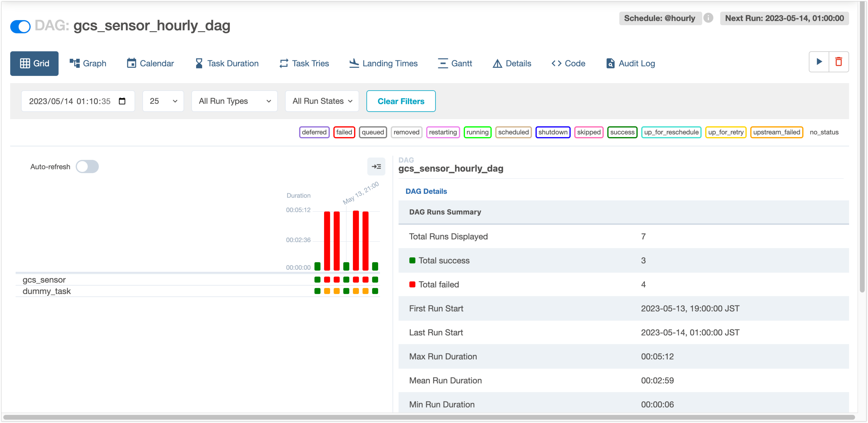
Task: Click the running status legend badge
Action: coord(477,132)
